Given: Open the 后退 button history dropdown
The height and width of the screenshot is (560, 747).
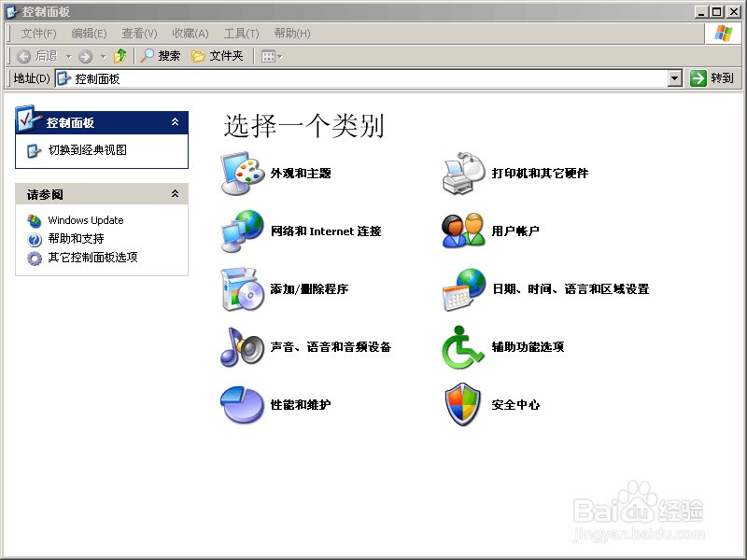Looking at the screenshot, I should point(69,55).
